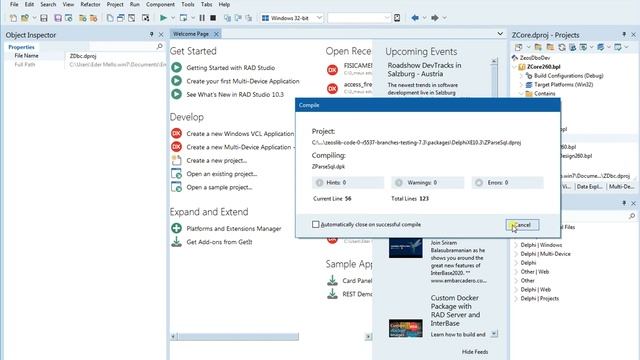This screenshot has height=360, width=640.
Task: Collapse the Contains folder node
Action: click(521, 93)
